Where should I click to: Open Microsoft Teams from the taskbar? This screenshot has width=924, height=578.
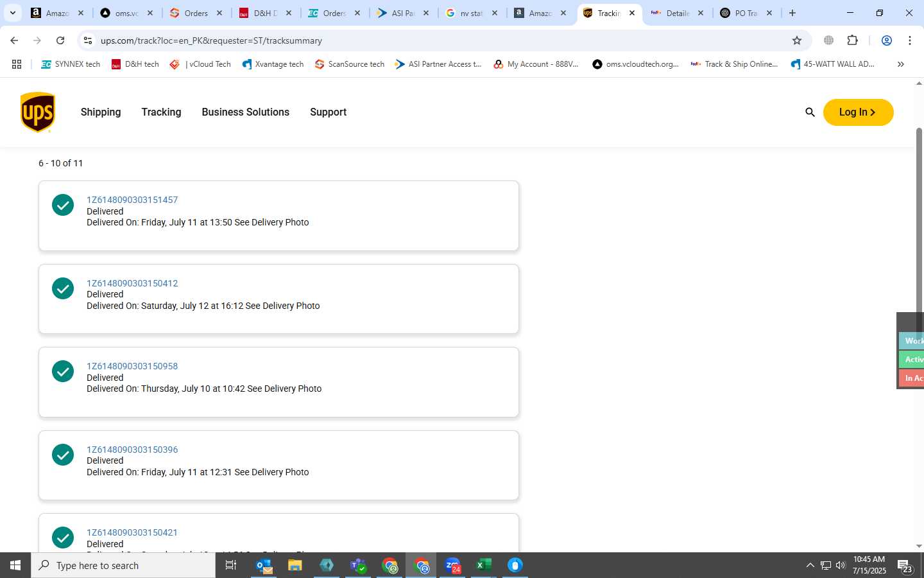click(x=357, y=565)
